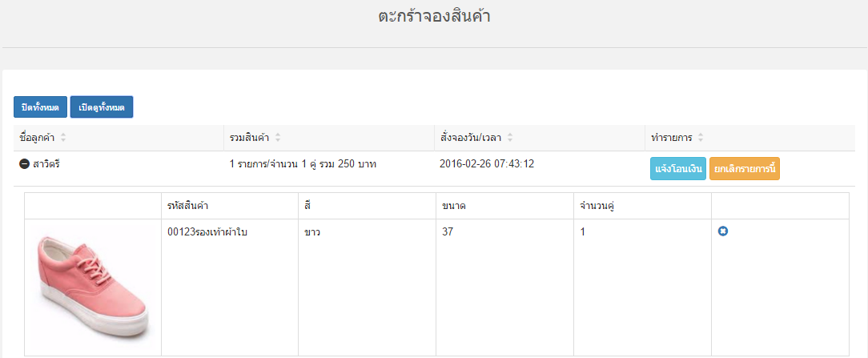Remove the item using the blue X icon

(x=722, y=231)
